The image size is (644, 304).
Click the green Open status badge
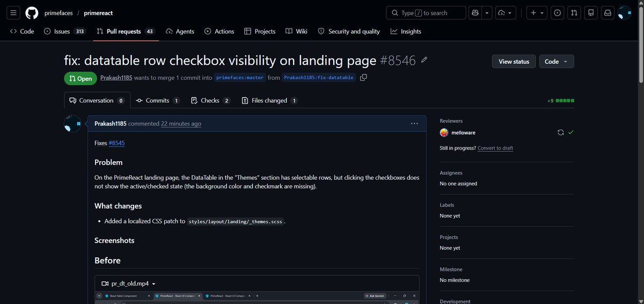[80, 78]
